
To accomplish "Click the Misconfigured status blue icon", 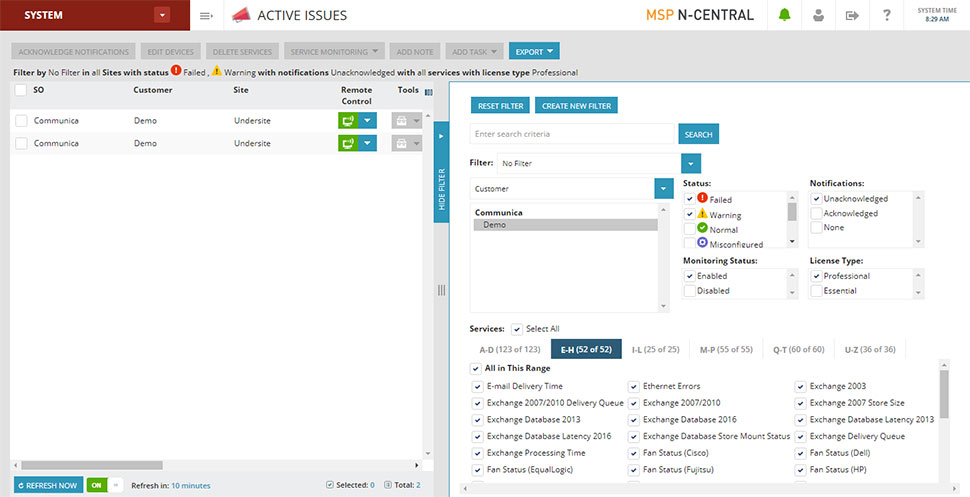I will coord(702,243).
